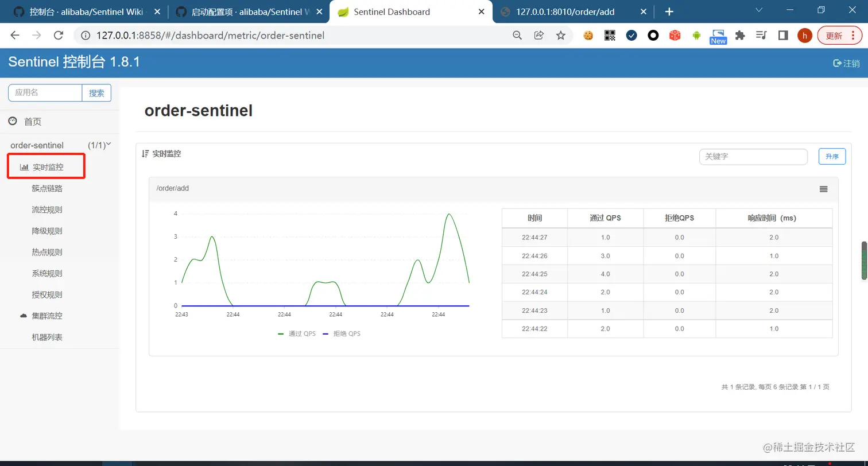Viewport: 868px width, 466px height.
Task: Toggle the browser side panel icon
Action: click(783, 36)
